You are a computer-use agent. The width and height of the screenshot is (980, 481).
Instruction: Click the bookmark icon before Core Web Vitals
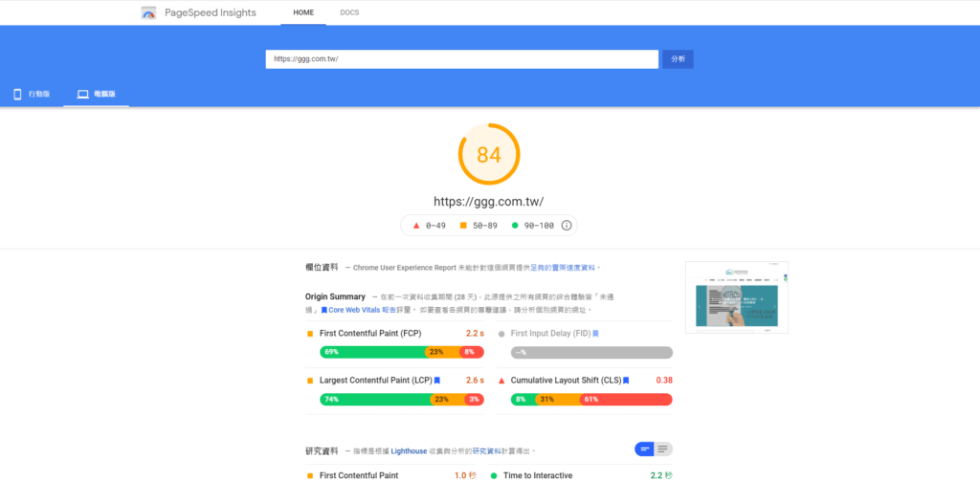(x=324, y=310)
